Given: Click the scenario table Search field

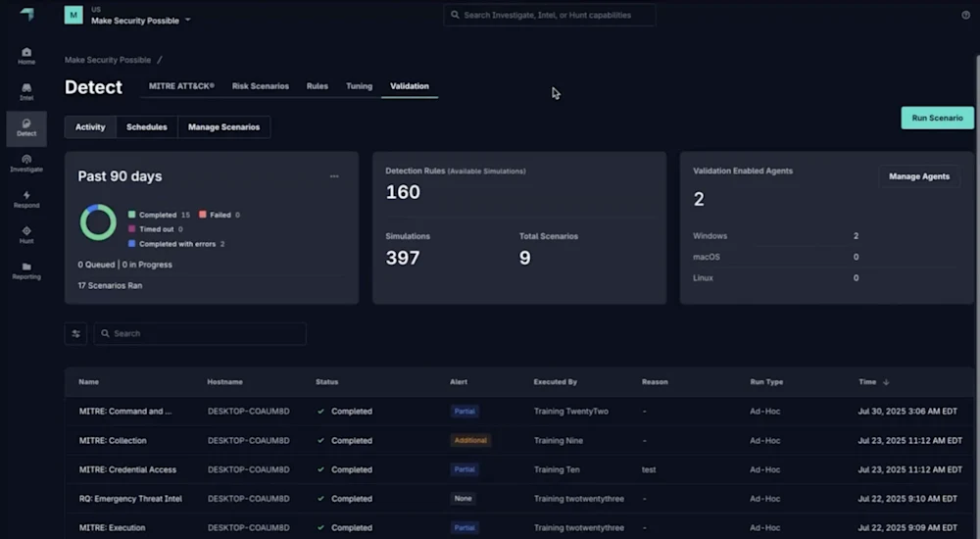Looking at the screenshot, I should coord(206,334).
